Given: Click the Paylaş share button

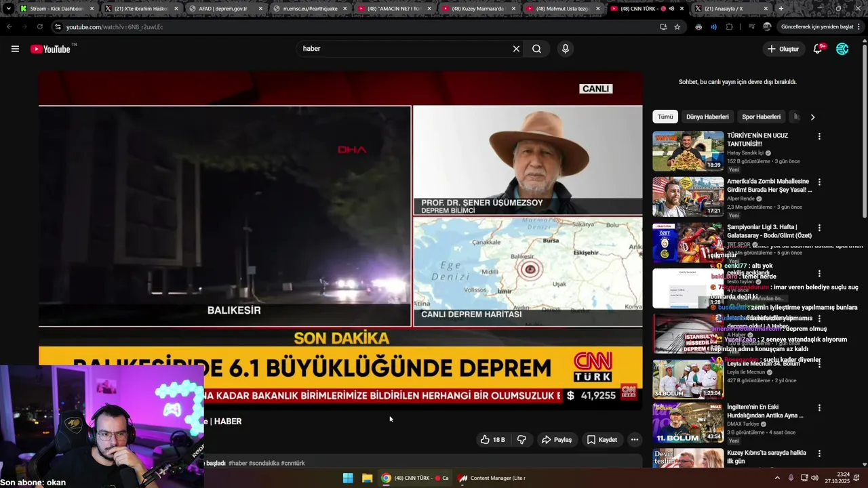Looking at the screenshot, I should pos(556,440).
